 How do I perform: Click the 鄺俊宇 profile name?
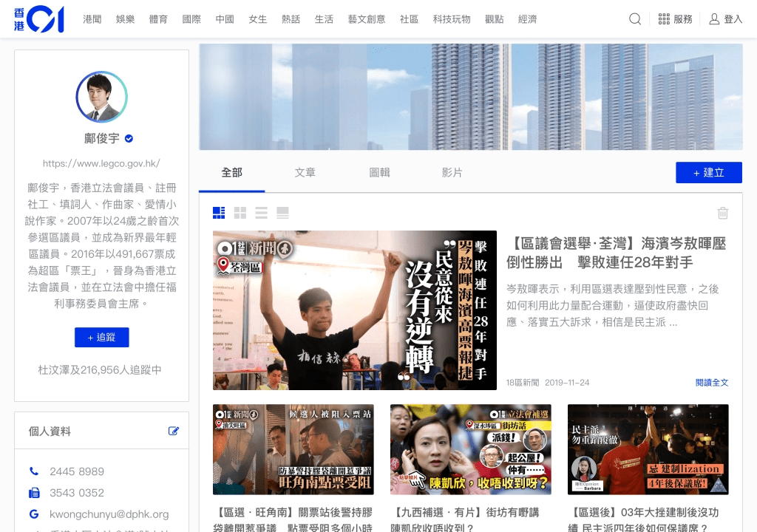click(x=101, y=139)
